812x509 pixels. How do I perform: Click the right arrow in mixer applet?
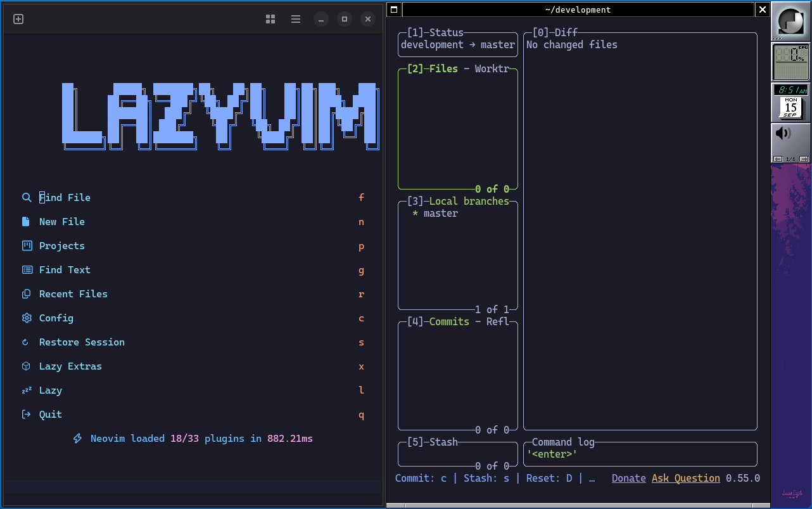(x=804, y=159)
